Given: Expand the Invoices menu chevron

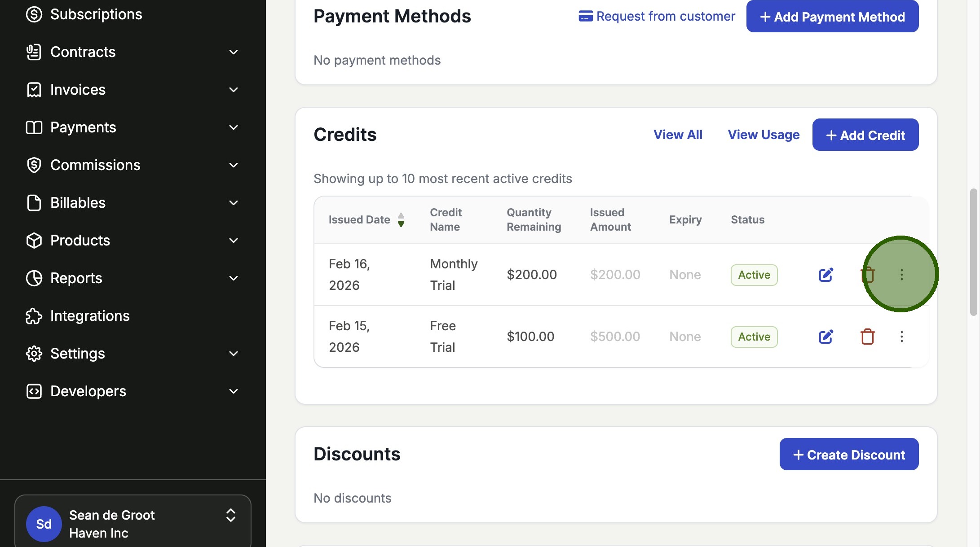Looking at the screenshot, I should coord(233,90).
